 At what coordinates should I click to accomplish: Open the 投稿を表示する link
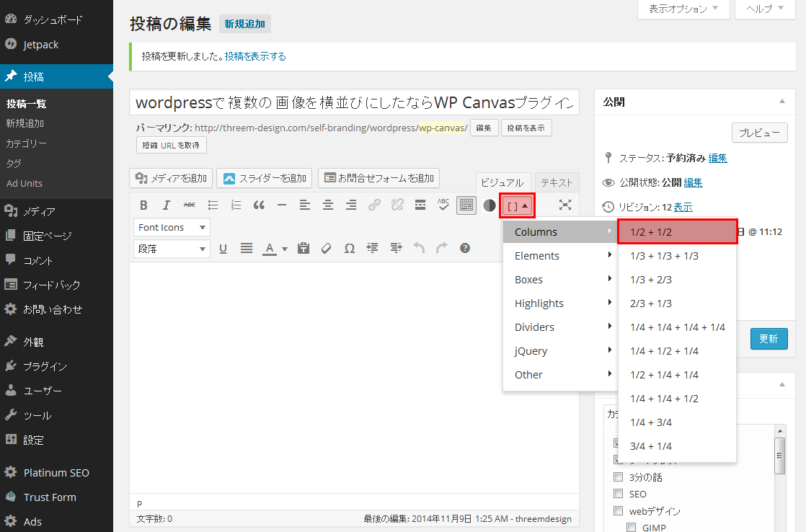point(255,56)
